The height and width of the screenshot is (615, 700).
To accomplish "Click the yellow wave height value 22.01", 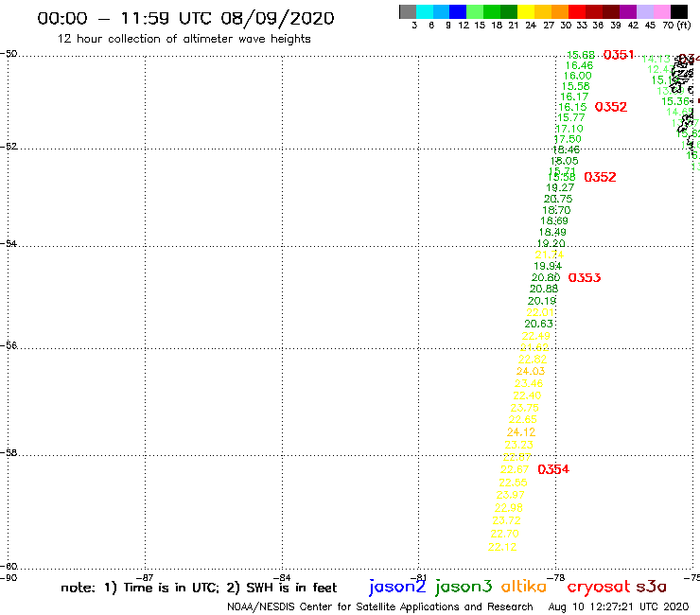I will point(540,312).
